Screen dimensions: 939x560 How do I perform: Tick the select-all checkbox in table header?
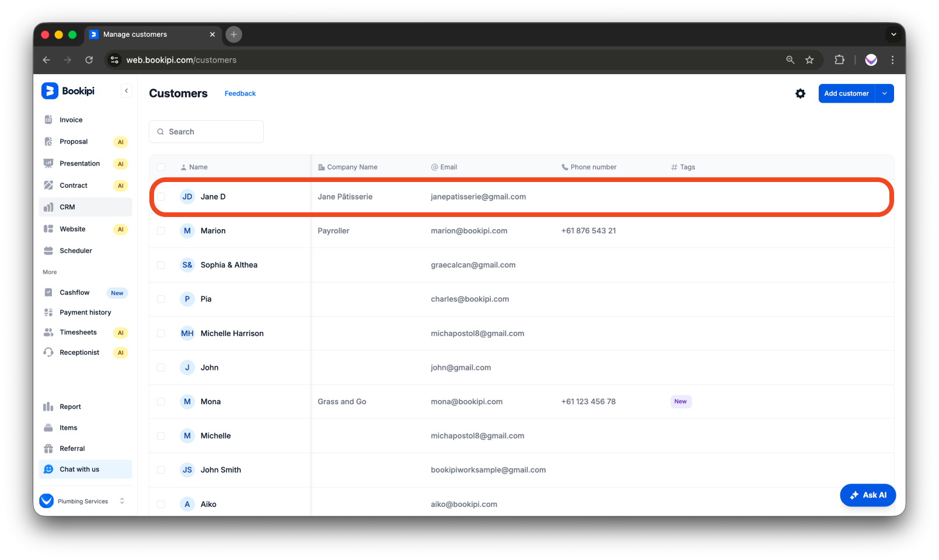coord(161,167)
